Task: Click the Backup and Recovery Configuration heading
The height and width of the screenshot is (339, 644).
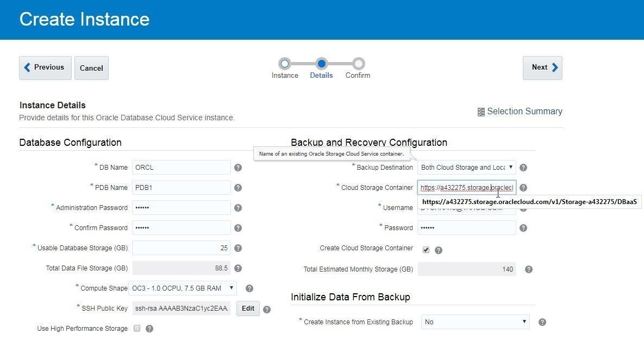Action: (369, 143)
